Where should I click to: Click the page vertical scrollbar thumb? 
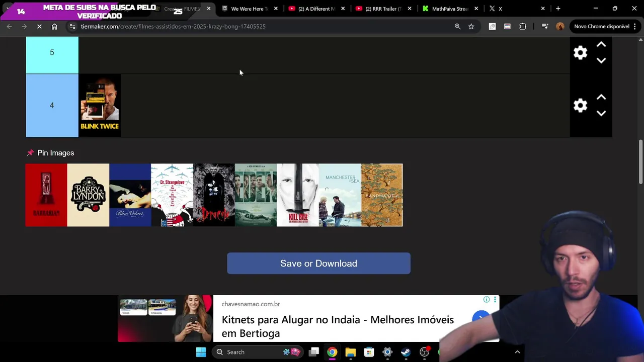[x=640, y=162]
